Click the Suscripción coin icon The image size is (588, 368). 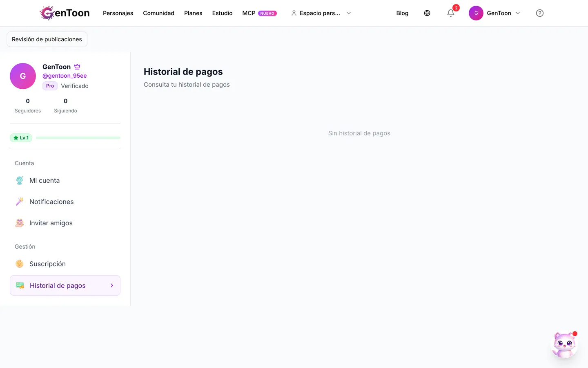20,264
